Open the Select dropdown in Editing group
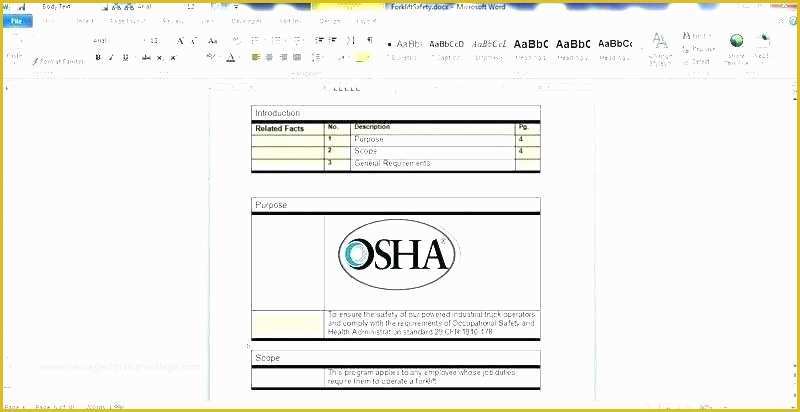800x412 pixels. point(697,62)
